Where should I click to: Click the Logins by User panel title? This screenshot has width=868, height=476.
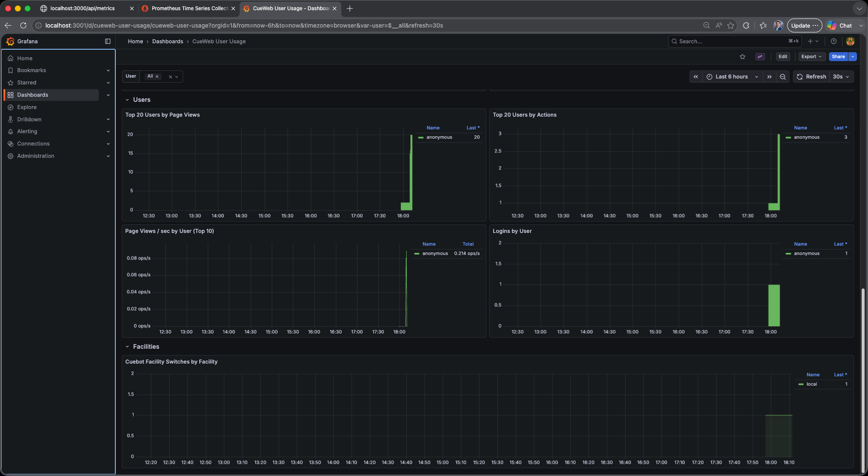pos(512,231)
